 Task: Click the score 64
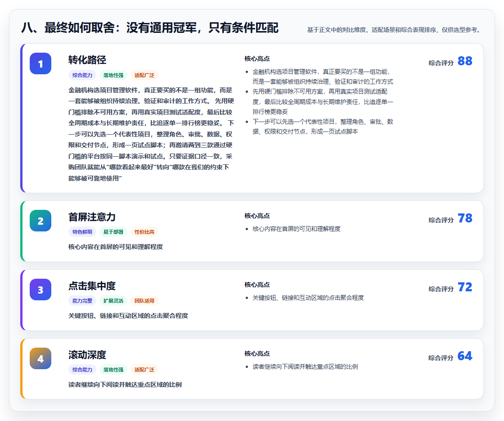click(x=465, y=356)
